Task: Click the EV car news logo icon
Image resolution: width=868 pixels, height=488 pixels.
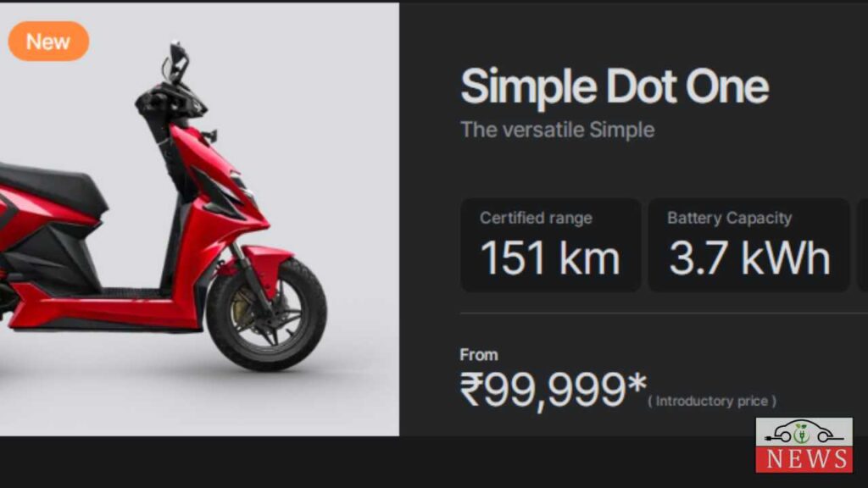Action: click(804, 432)
